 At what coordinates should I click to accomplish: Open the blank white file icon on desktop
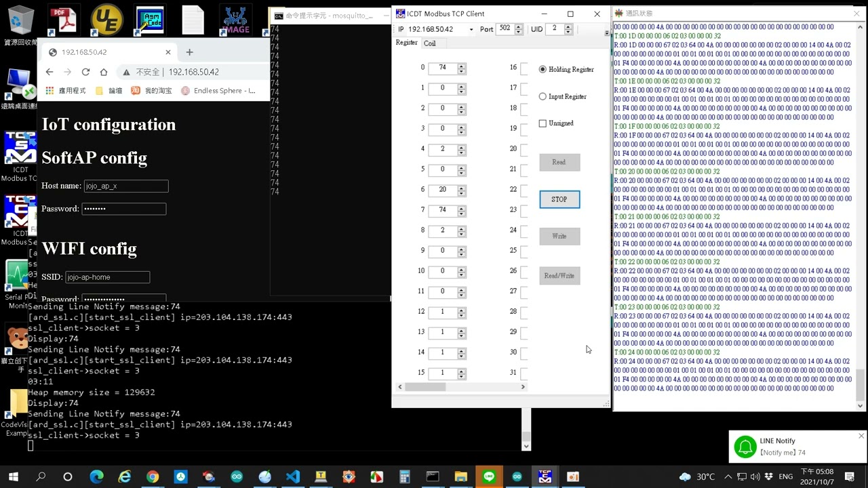(193, 20)
